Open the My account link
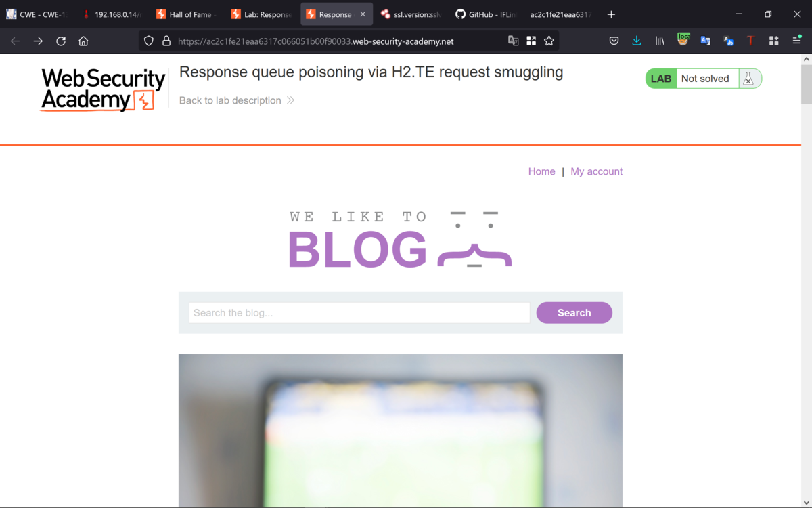Screen dimensions: 812x508 click(x=597, y=171)
